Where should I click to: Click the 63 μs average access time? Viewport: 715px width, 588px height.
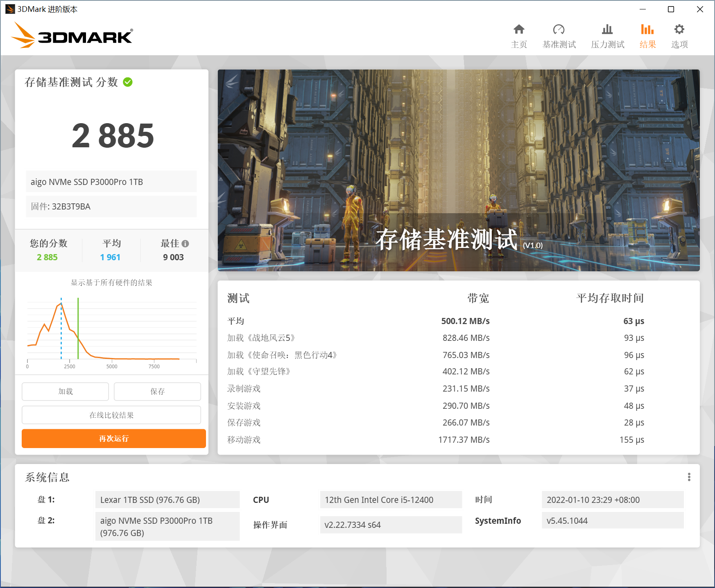click(x=634, y=321)
